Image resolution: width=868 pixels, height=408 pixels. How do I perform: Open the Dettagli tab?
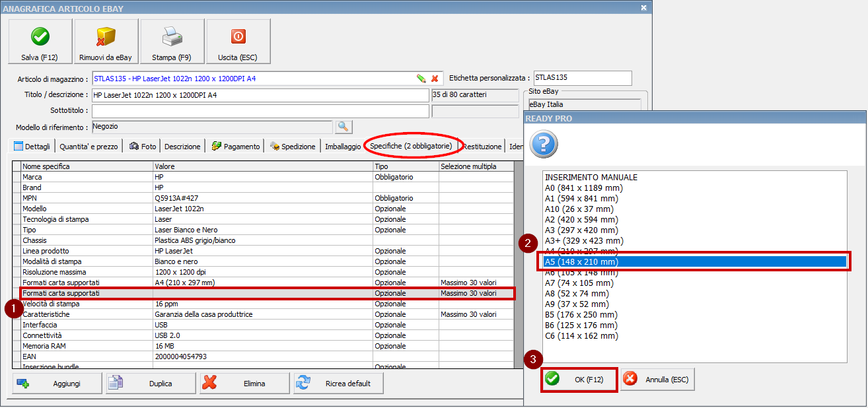(x=33, y=147)
